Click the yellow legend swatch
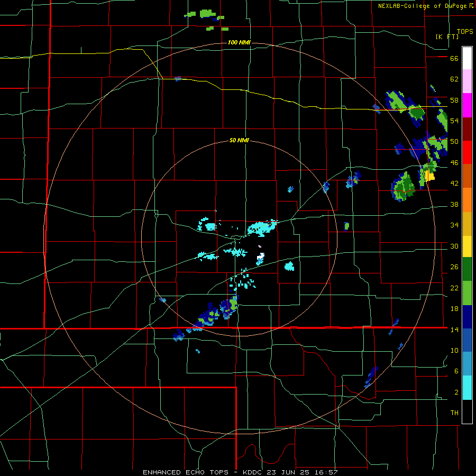 [x=467, y=246]
